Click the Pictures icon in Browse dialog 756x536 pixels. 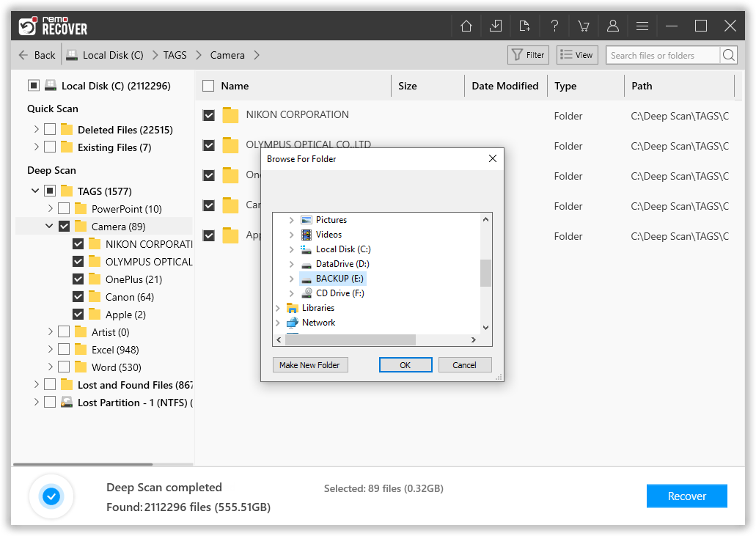click(307, 220)
